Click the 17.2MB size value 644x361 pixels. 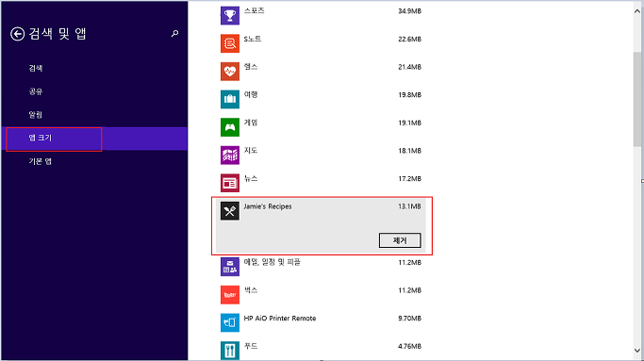pyautogui.click(x=409, y=179)
